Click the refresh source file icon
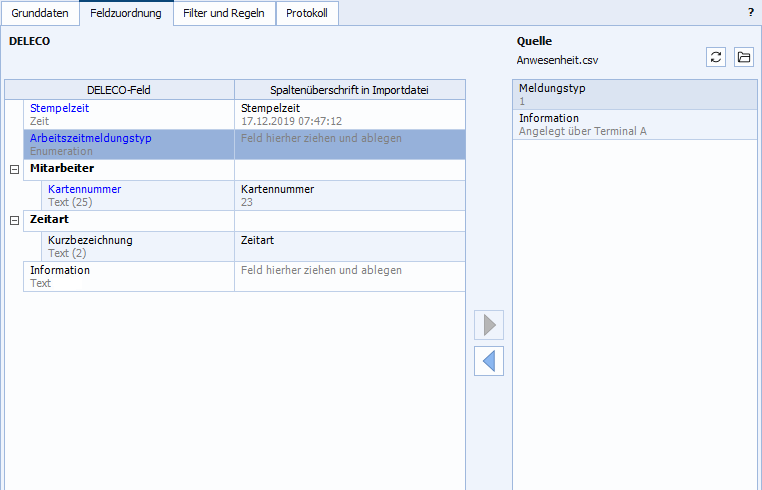This screenshot has height=490, width=762. click(x=716, y=57)
